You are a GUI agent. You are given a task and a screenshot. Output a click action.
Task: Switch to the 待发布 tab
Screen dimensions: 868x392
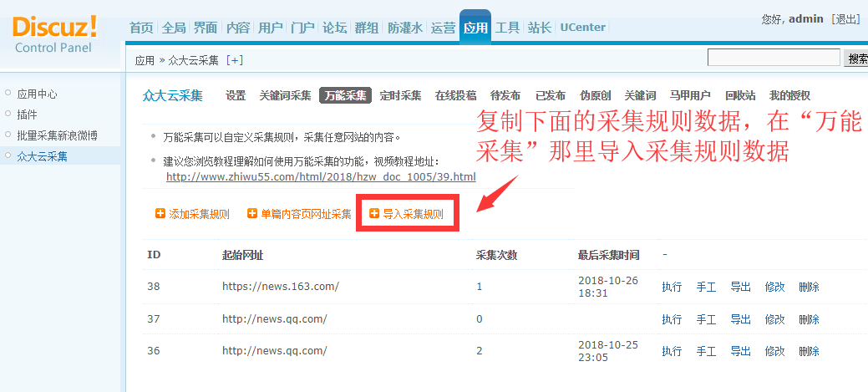pos(505,96)
